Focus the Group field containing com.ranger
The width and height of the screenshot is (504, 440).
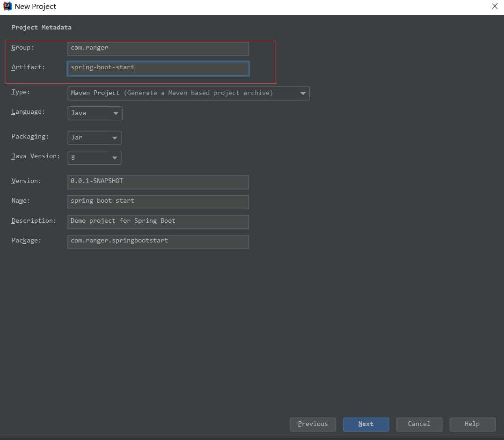(x=158, y=48)
